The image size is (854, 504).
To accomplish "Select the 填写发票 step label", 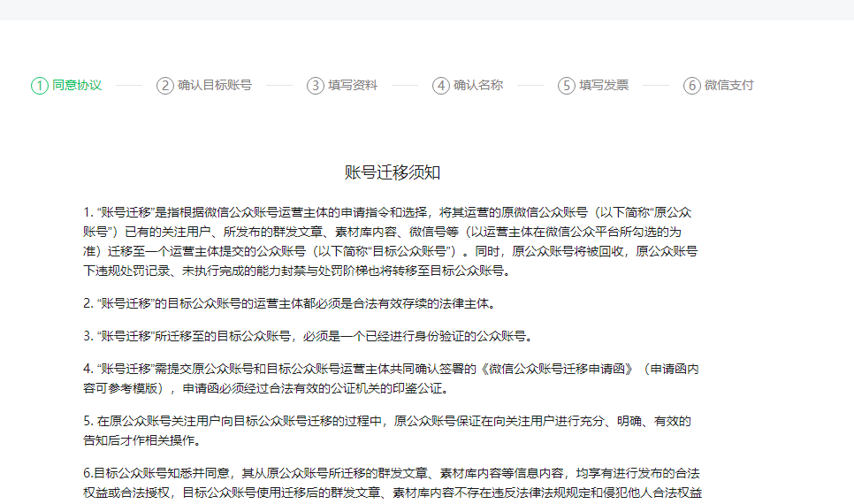I will point(604,85).
